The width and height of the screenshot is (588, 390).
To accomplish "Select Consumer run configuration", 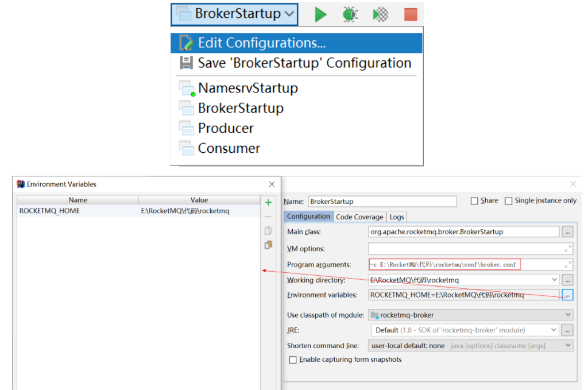I will click(x=296, y=149).
